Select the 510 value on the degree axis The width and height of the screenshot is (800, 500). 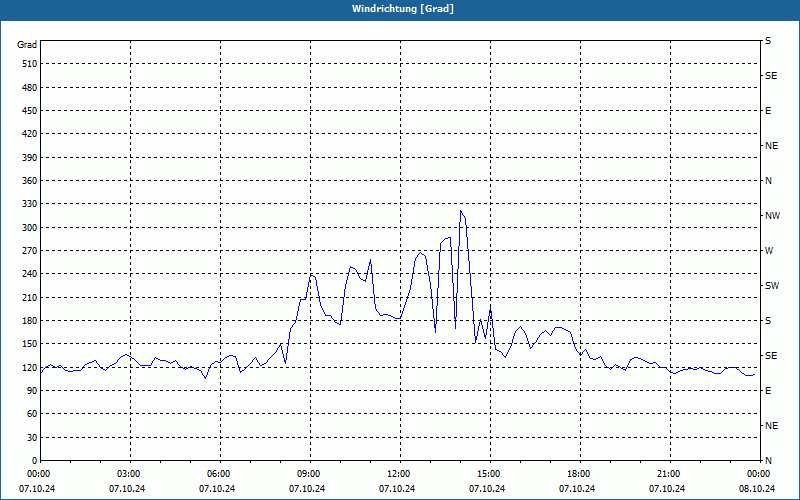tap(30, 64)
